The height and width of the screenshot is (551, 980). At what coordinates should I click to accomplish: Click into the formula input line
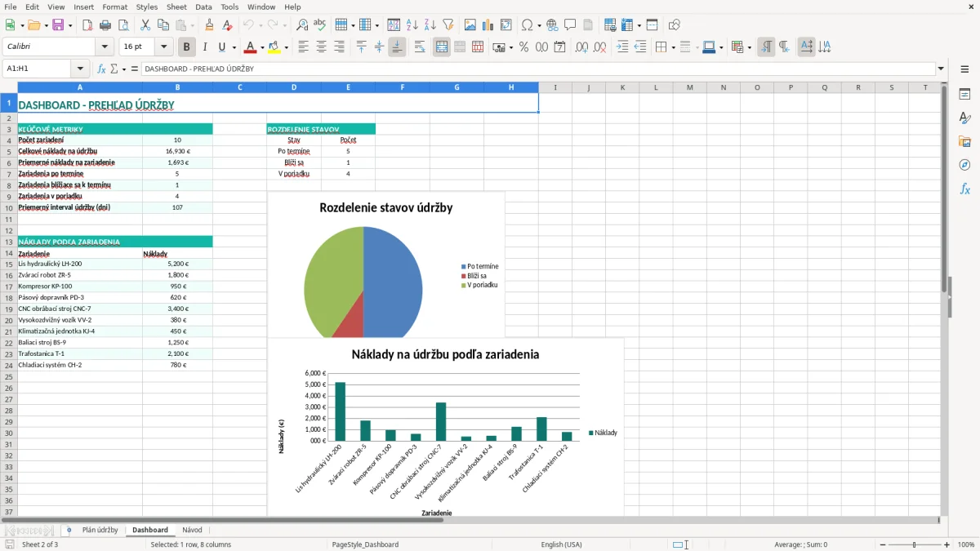coord(537,69)
